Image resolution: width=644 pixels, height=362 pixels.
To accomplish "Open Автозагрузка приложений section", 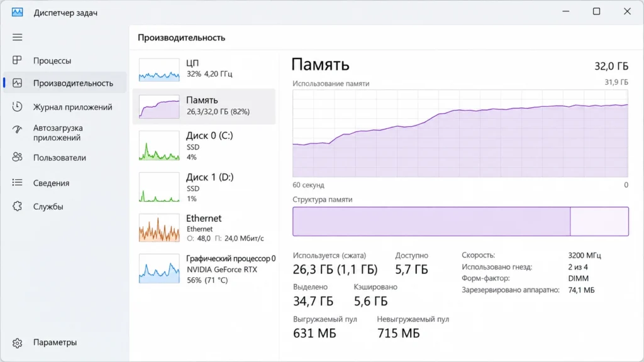I will coord(65,133).
